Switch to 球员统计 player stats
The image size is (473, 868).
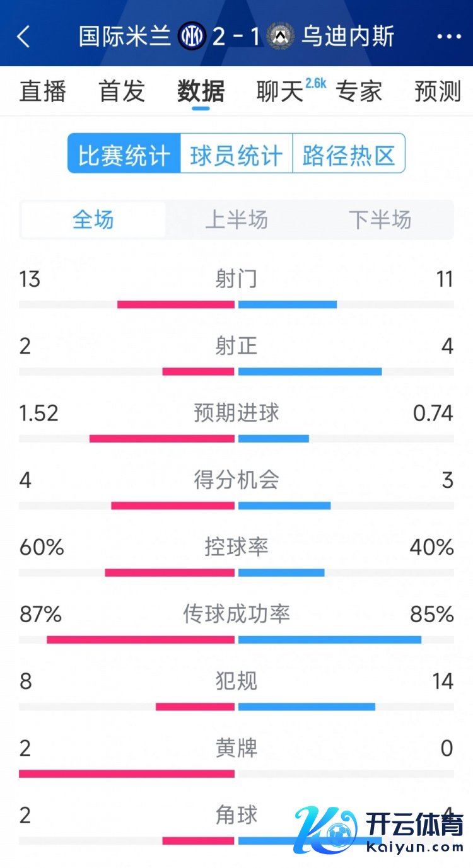point(237,153)
